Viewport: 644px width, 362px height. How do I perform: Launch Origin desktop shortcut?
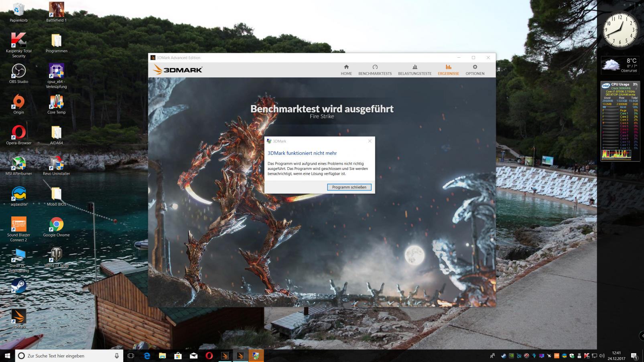18,104
